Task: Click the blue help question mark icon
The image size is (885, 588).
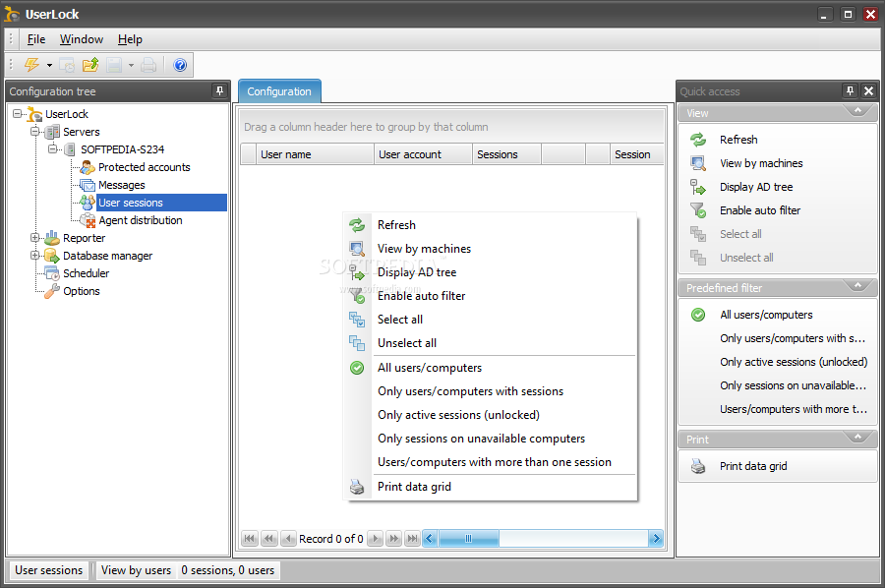Action: point(180,65)
